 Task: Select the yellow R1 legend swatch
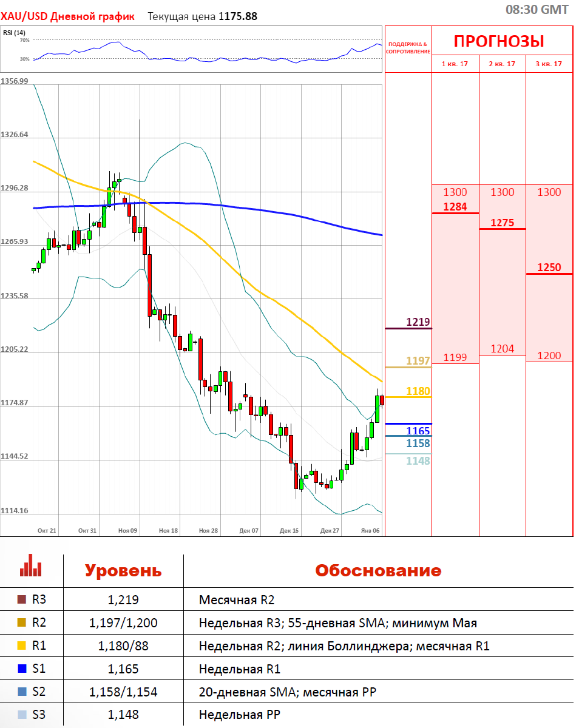[x=22, y=646]
